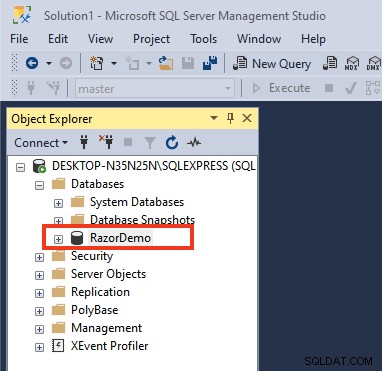Expand the Security folder

point(39,257)
